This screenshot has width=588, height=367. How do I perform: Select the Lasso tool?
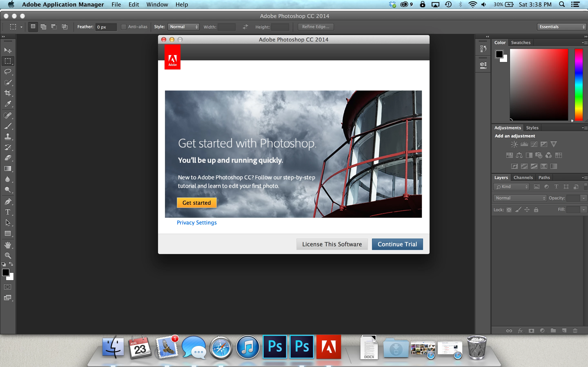tap(8, 72)
